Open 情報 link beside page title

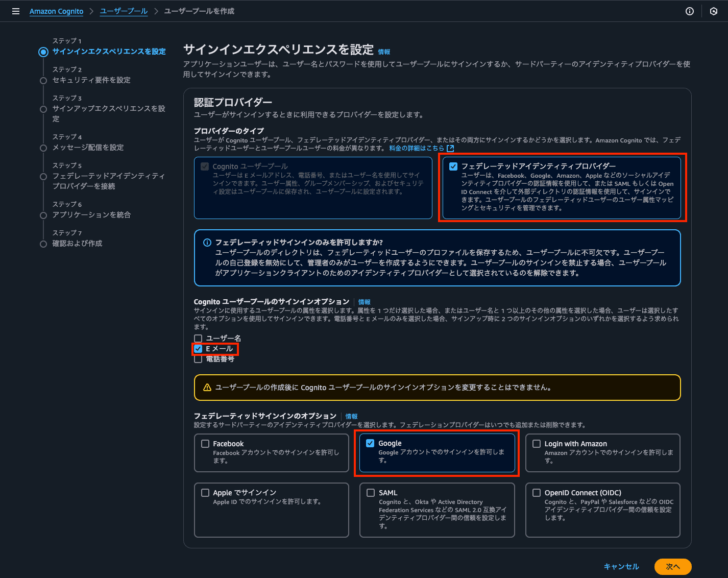384,52
